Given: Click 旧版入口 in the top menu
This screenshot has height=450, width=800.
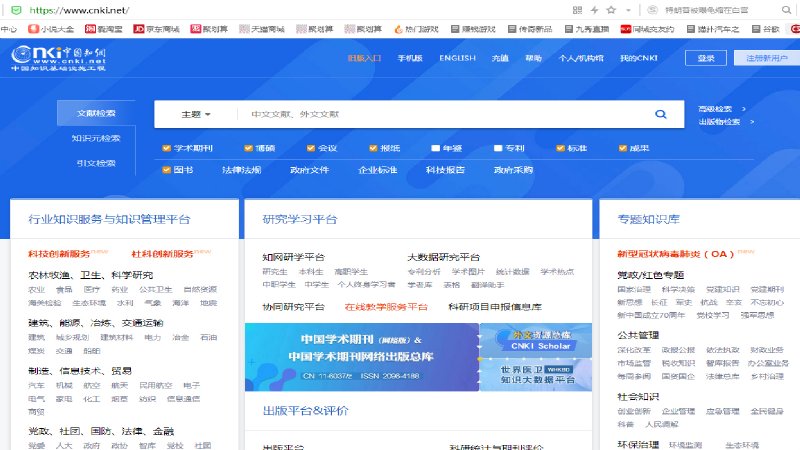Looking at the screenshot, I should click(364, 58).
